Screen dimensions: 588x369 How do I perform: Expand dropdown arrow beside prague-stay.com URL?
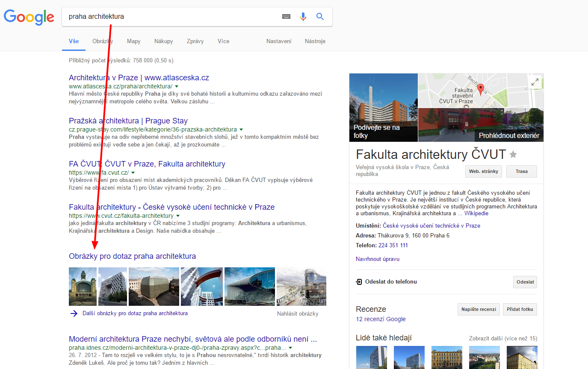pos(241,129)
